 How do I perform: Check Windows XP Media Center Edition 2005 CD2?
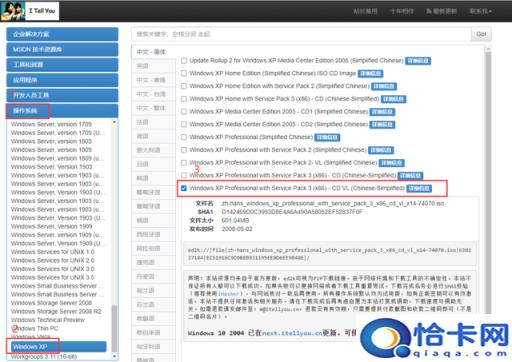coord(184,124)
